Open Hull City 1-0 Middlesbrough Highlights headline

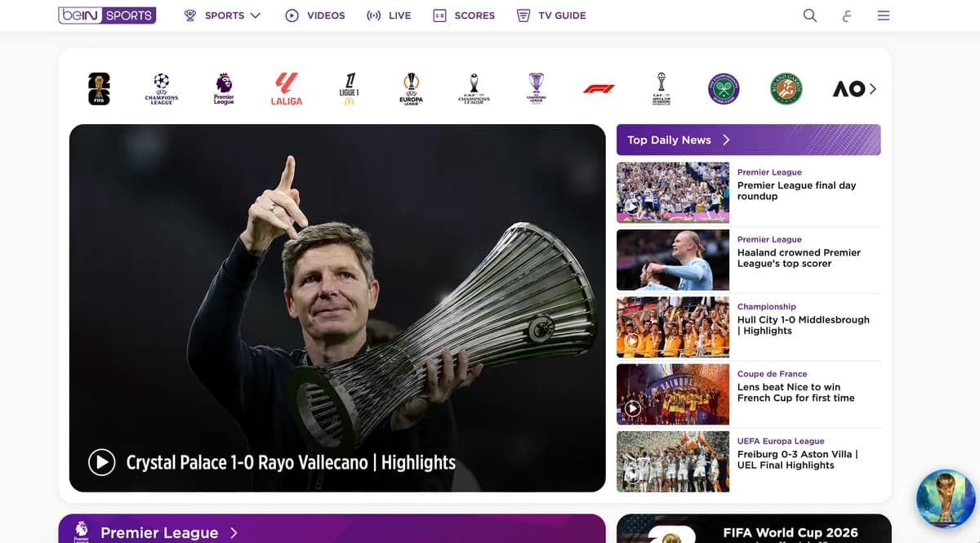(803, 325)
